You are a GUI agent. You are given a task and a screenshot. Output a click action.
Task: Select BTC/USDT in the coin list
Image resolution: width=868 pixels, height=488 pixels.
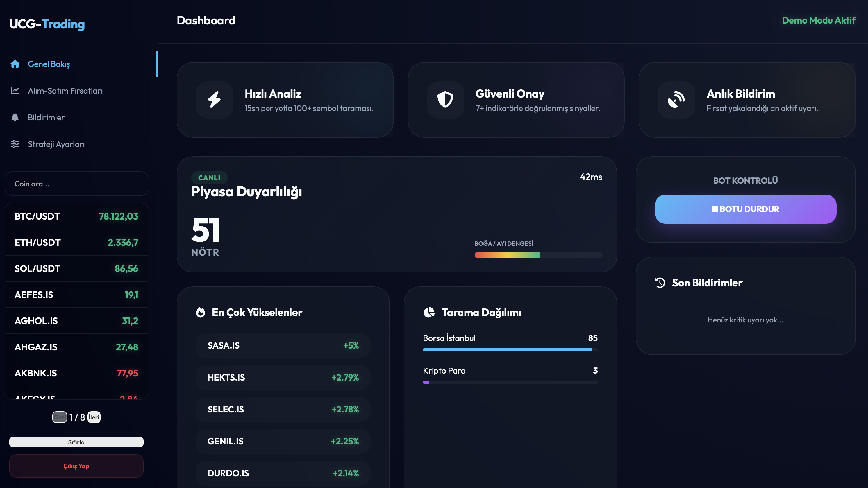click(76, 216)
